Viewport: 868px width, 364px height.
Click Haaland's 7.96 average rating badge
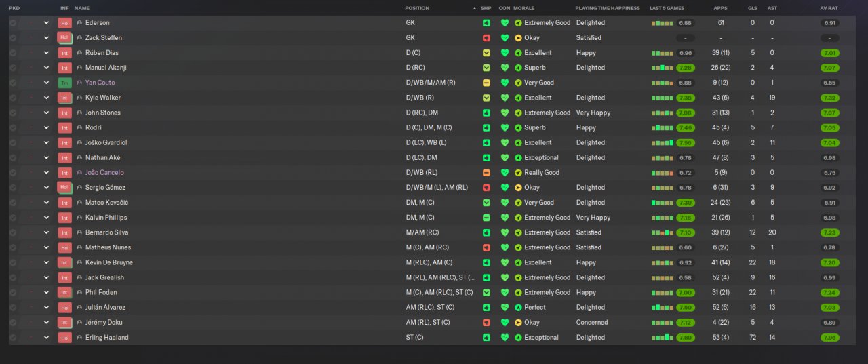[829, 337]
